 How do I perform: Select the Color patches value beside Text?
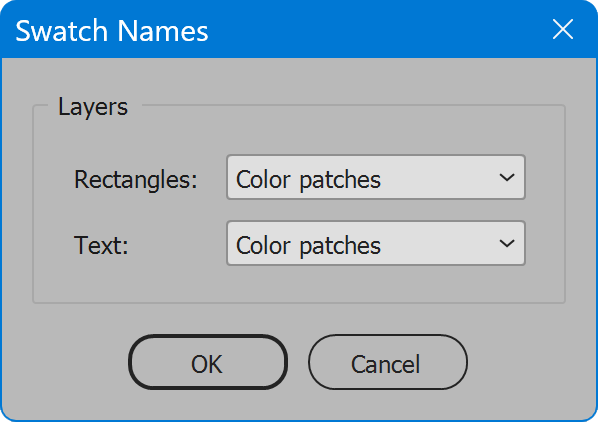pyautogui.click(x=308, y=245)
